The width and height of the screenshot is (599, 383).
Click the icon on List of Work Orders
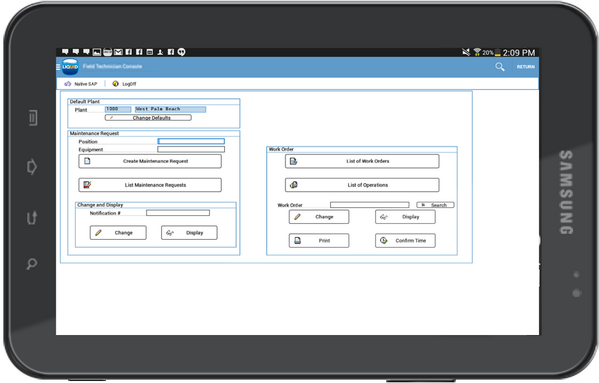pos(293,161)
